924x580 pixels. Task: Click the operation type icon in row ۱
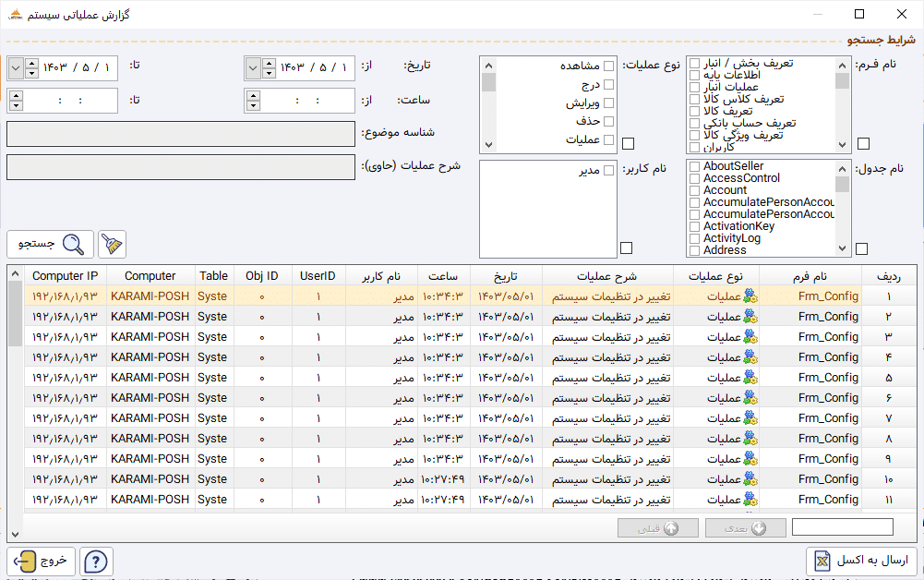point(750,296)
